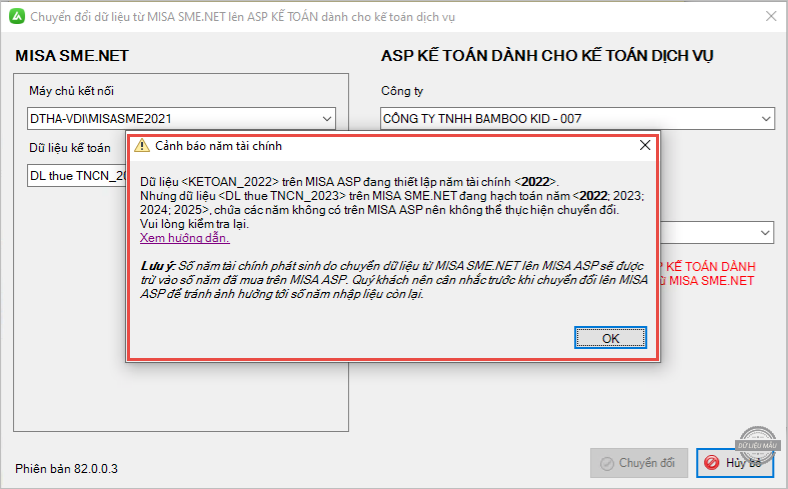Click the red cancel icon on Hủy bỏ
This screenshot has height=489, width=788.
[711, 463]
